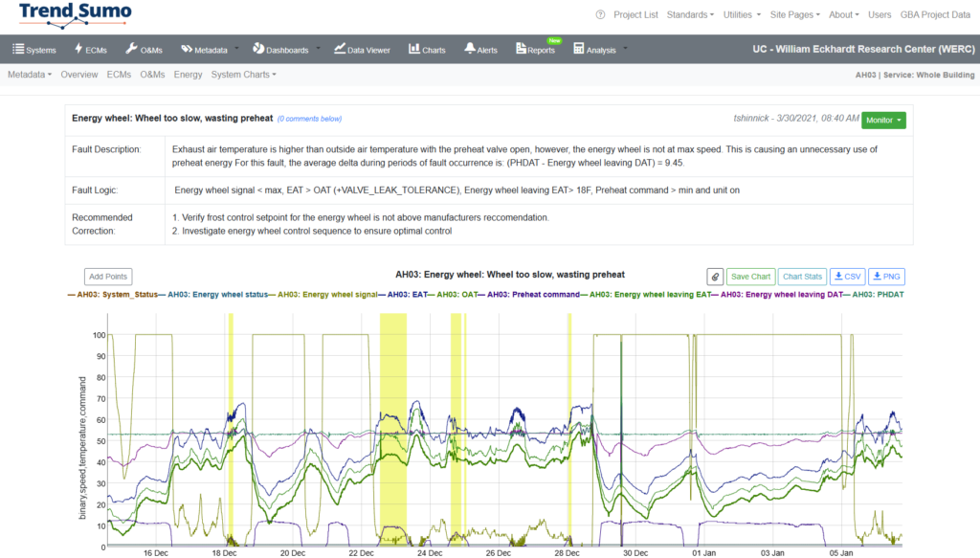Open the Metadata dropdown in the sub-navigation
The image size is (980, 558).
(30, 75)
